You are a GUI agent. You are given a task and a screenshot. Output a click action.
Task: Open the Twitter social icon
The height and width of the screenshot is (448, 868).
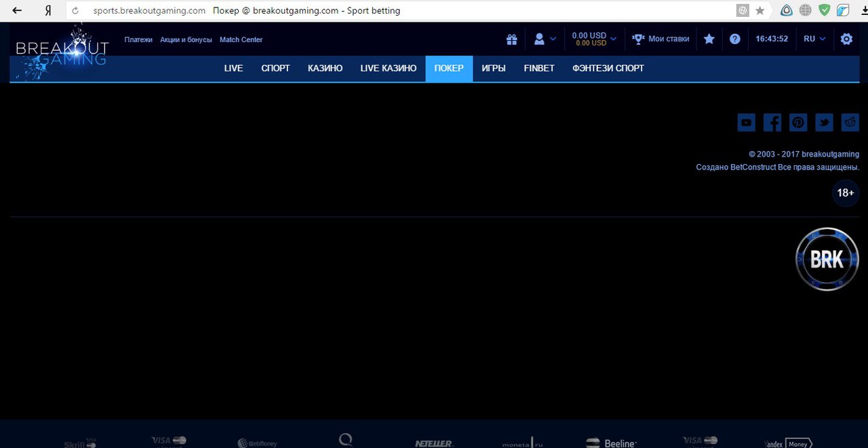(x=824, y=123)
